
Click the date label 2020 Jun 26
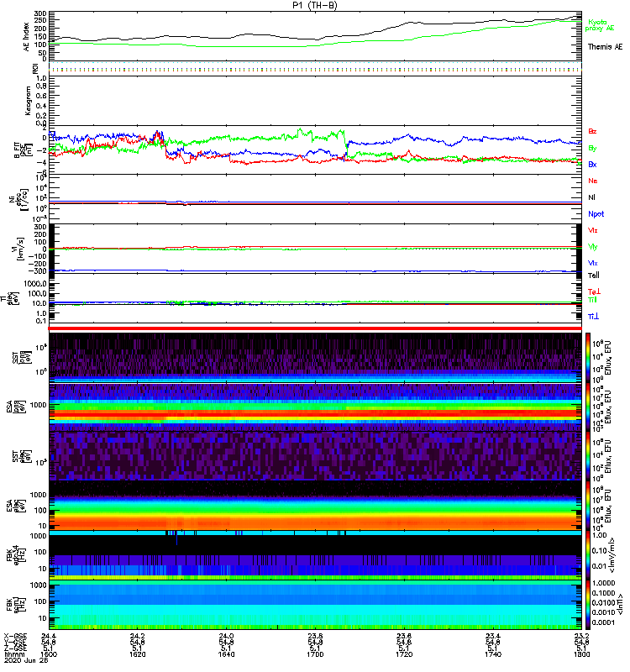(x=26, y=660)
